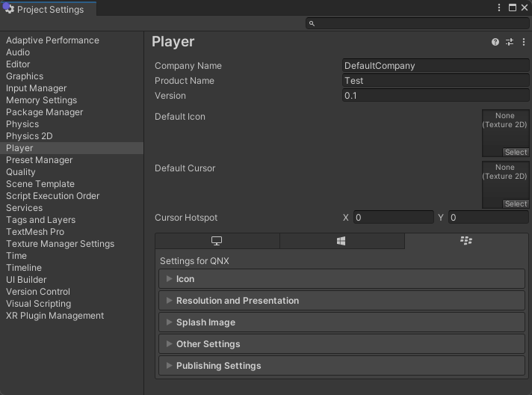Open Audio settings category
Screen dimensions: 532x395
coord(72,52)
